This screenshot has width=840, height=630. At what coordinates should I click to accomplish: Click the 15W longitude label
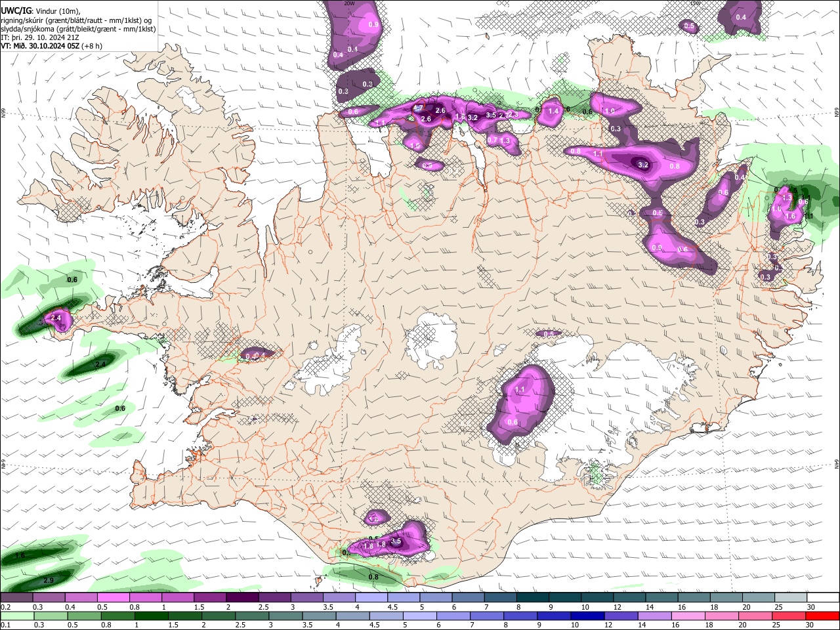(696, 3)
